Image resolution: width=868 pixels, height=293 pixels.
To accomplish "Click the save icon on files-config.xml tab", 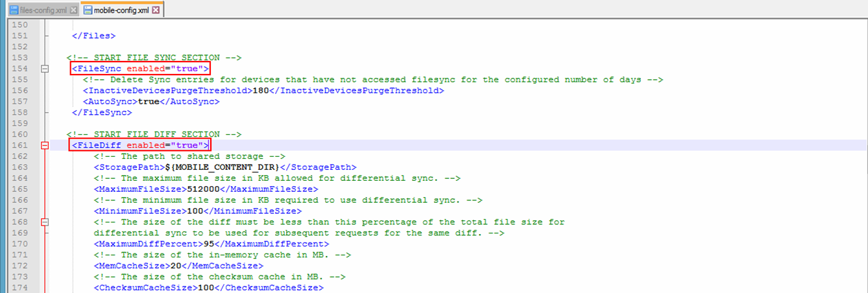I will (12, 10).
